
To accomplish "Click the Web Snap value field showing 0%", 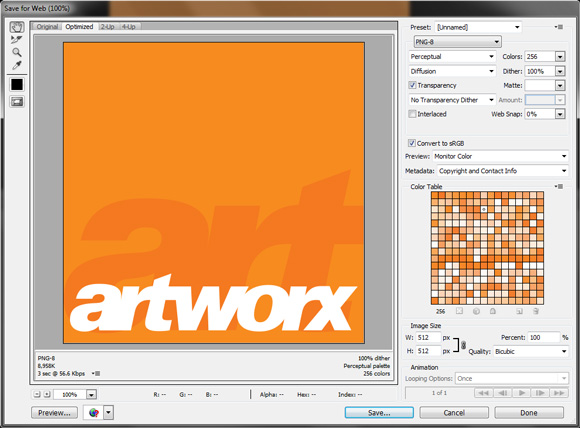I will tap(540, 114).
